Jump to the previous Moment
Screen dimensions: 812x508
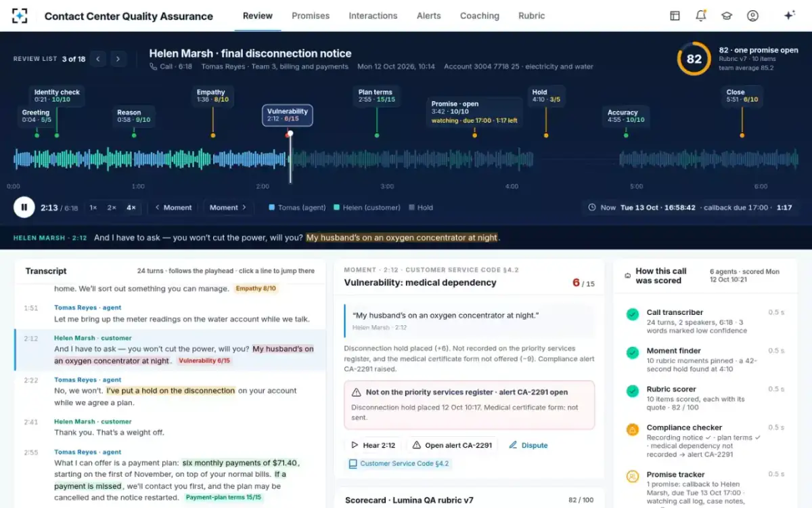[173, 207]
